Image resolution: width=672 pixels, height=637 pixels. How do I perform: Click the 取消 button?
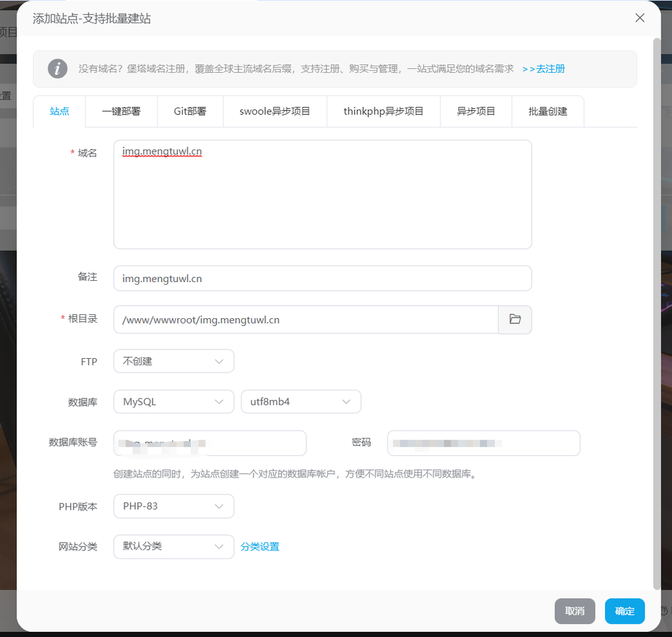coord(575,611)
